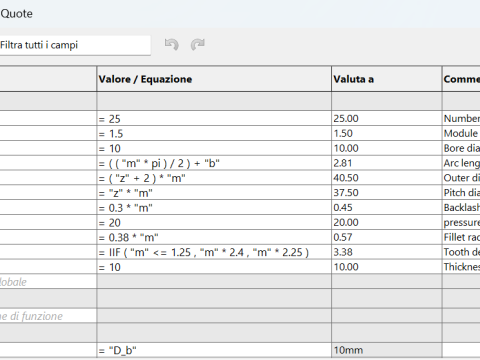
Task: Select the arc length equation with pi
Action: pos(214,163)
